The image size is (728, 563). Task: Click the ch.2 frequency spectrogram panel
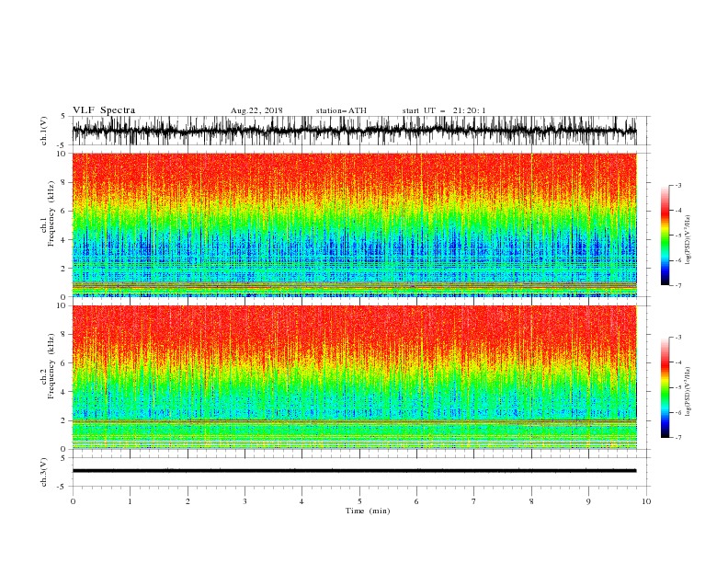click(355, 377)
